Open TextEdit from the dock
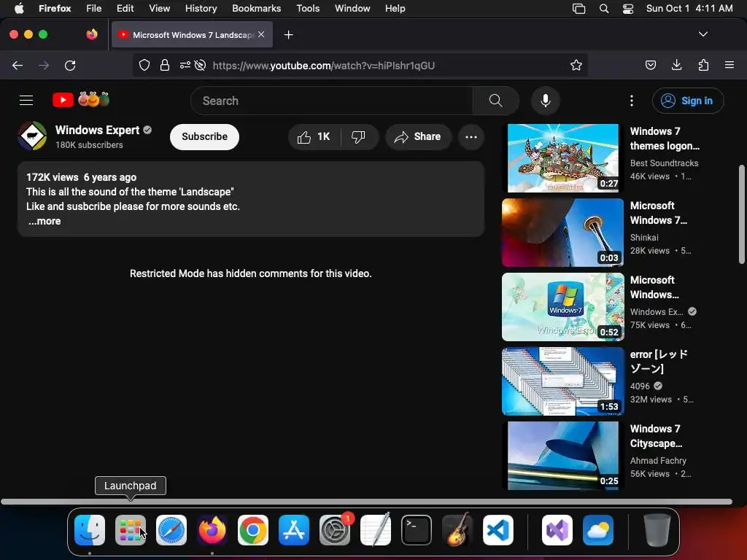This screenshot has width=747, height=560. coord(376,530)
